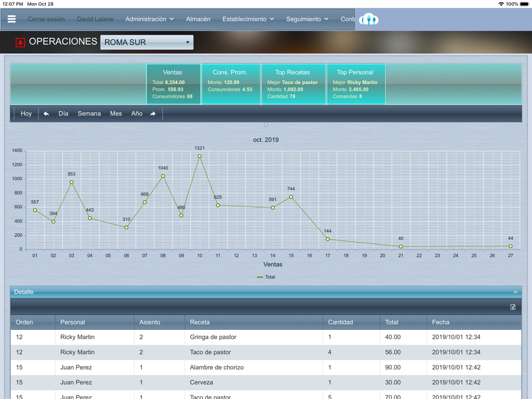The width and height of the screenshot is (532, 399).
Task: Select the Top Recetas summary tab
Action: pos(294,84)
